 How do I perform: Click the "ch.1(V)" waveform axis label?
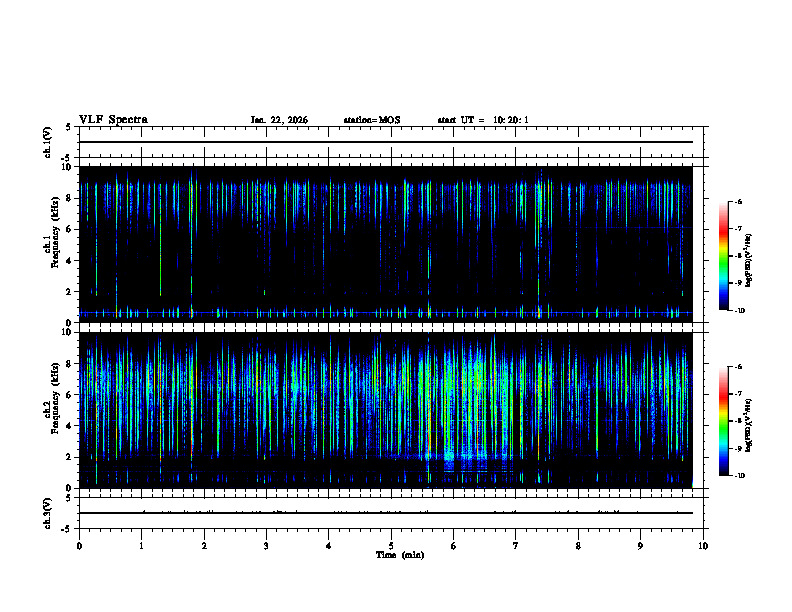point(47,142)
